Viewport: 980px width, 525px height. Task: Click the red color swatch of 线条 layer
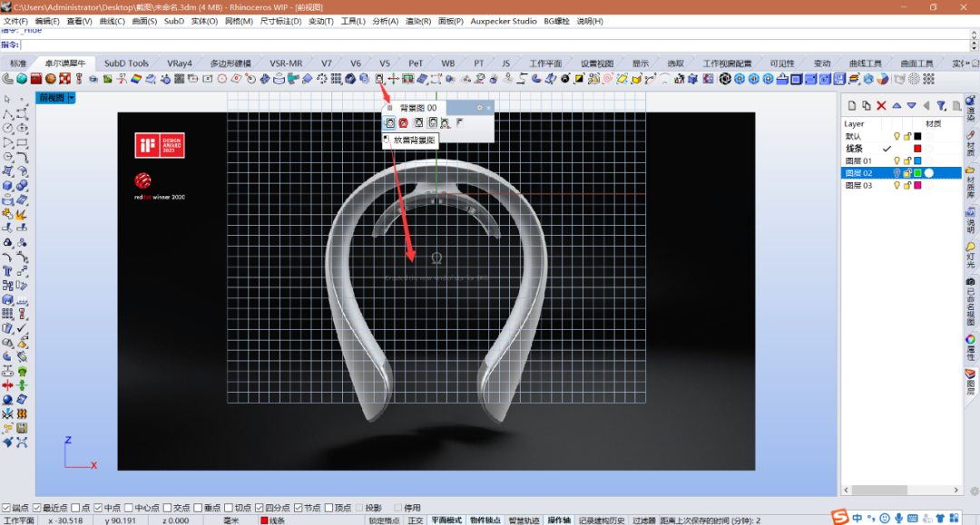917,149
